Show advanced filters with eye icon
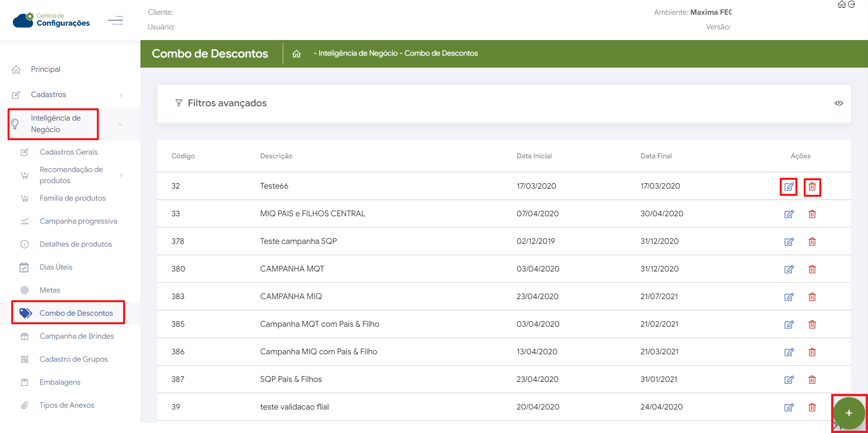 point(839,103)
